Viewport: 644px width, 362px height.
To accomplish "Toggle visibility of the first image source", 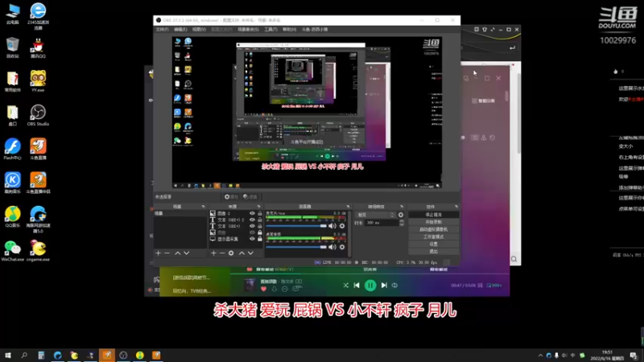I will [252, 213].
